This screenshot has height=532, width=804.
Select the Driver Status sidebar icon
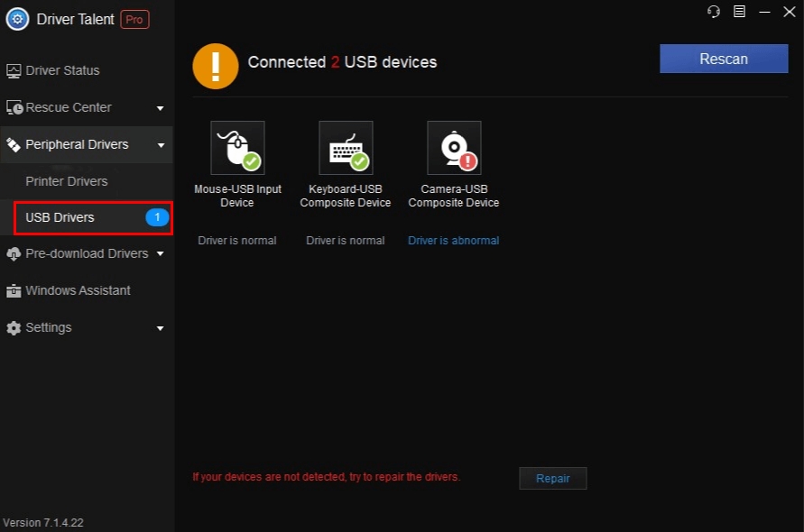pos(13,70)
